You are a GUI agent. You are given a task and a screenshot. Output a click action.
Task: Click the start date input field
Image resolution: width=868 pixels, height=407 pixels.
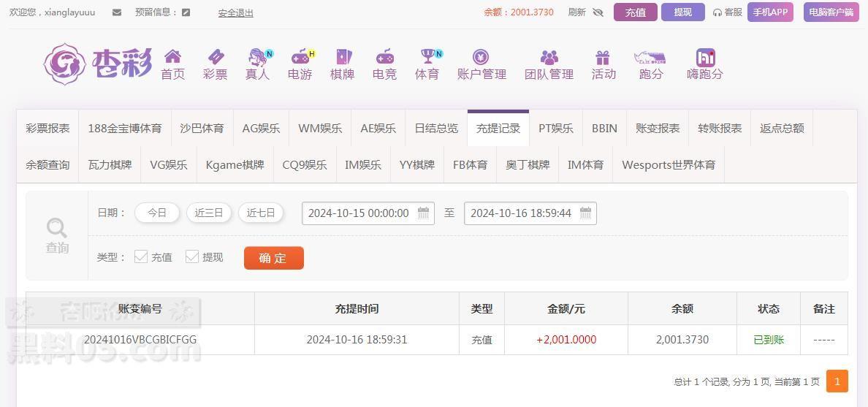[368, 213]
